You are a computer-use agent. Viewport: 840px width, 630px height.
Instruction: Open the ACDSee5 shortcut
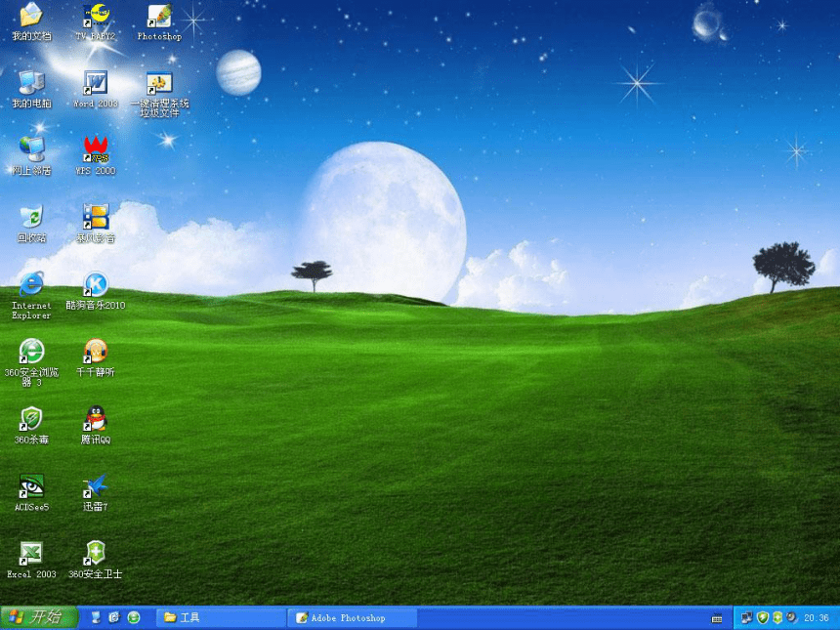(x=31, y=492)
